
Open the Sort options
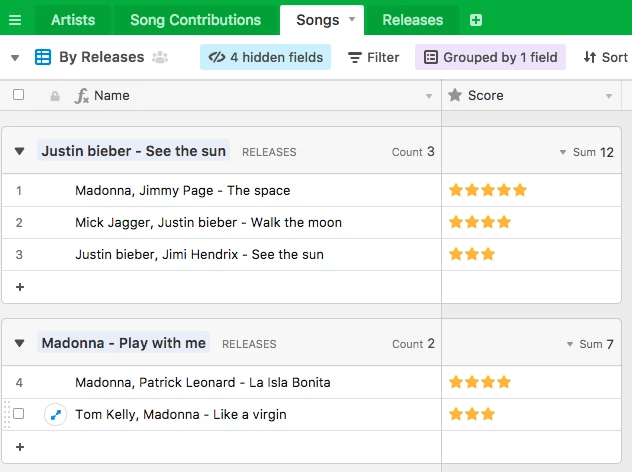[x=605, y=57]
